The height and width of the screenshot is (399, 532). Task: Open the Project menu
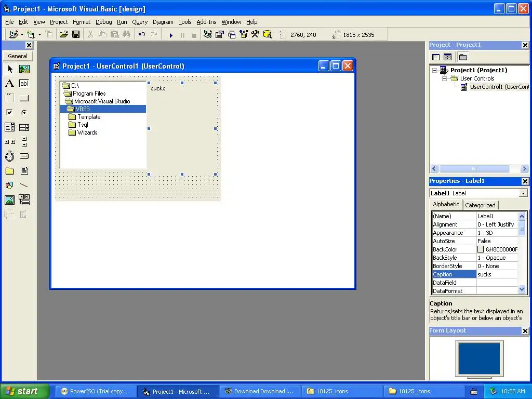[59, 22]
